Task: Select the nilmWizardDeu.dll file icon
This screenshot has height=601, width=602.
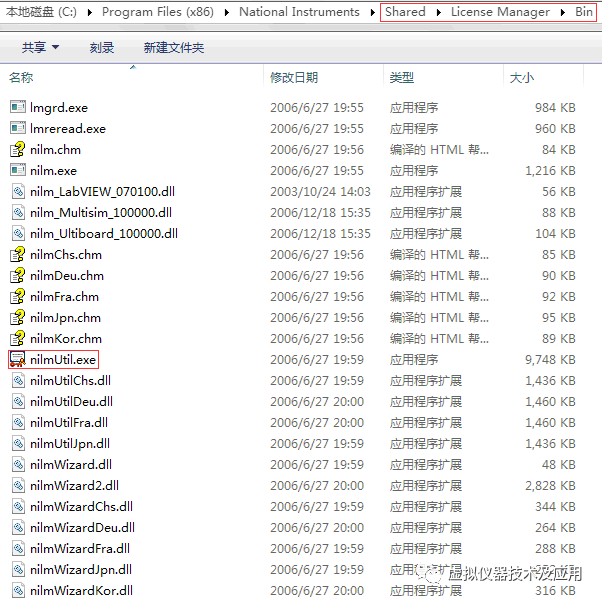Action: (x=18, y=527)
